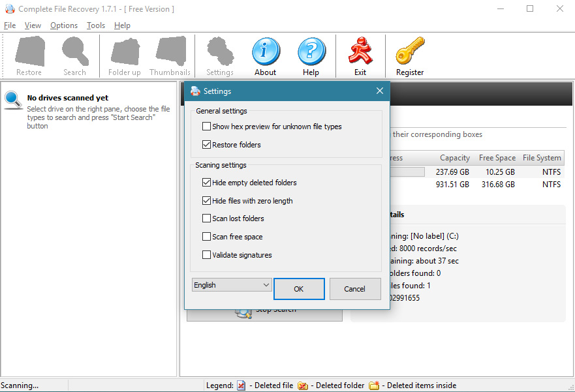Click the about 37 sec remaining text
575x392 pixels.
click(x=437, y=261)
